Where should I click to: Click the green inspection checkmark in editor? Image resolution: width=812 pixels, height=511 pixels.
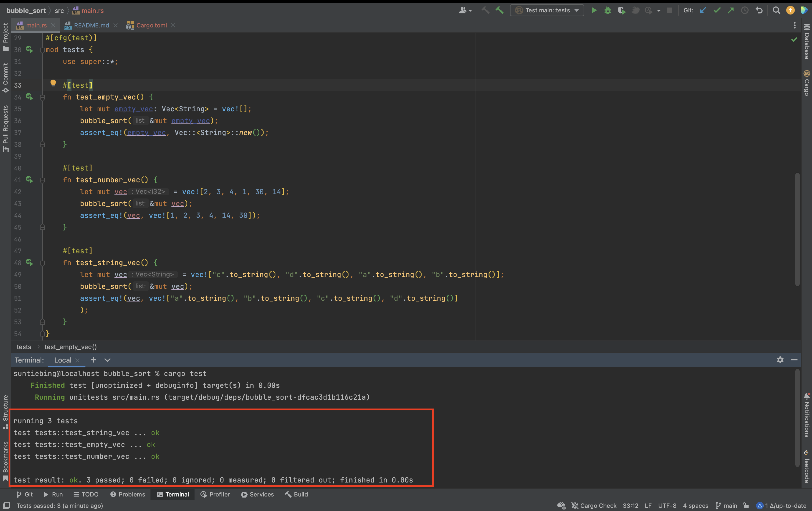coord(794,40)
